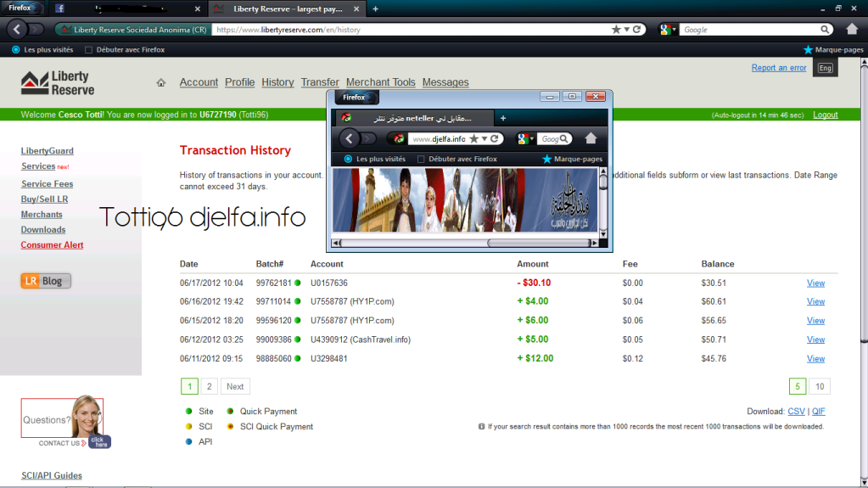The image size is (868, 488).
Task: Click site identity Liberty Reserve Sociedad Anonima
Action: [x=134, y=30]
